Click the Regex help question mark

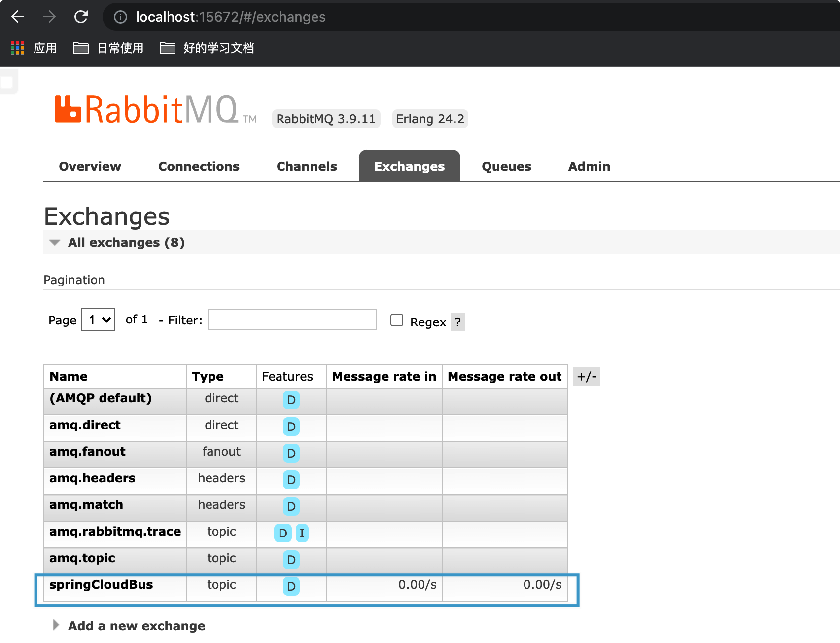[458, 322]
